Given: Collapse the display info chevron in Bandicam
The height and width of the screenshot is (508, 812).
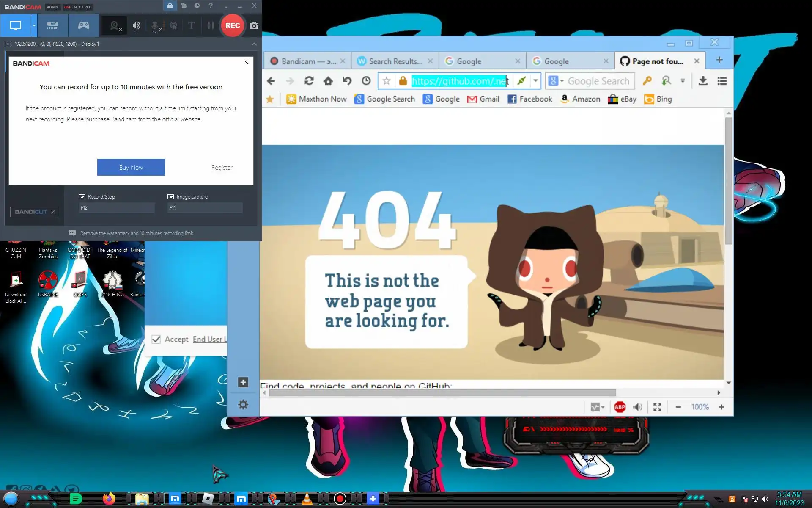Looking at the screenshot, I should point(254,44).
